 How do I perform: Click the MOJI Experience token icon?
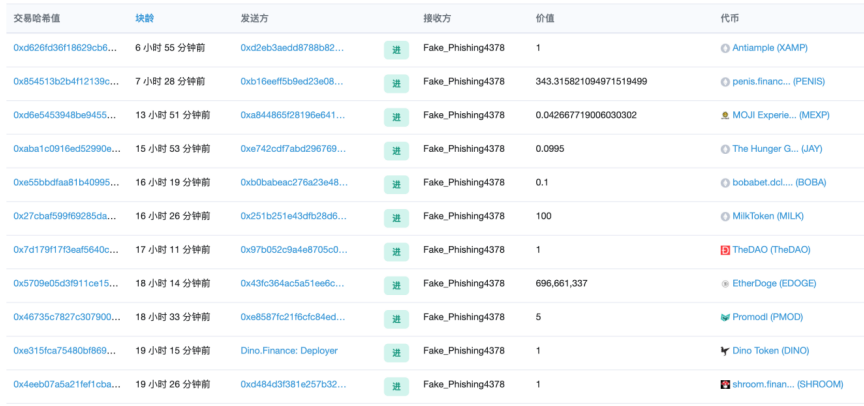coord(725,115)
